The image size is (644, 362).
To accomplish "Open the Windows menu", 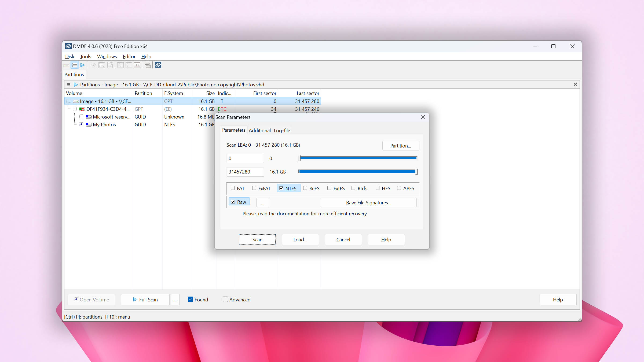I will pyautogui.click(x=107, y=57).
